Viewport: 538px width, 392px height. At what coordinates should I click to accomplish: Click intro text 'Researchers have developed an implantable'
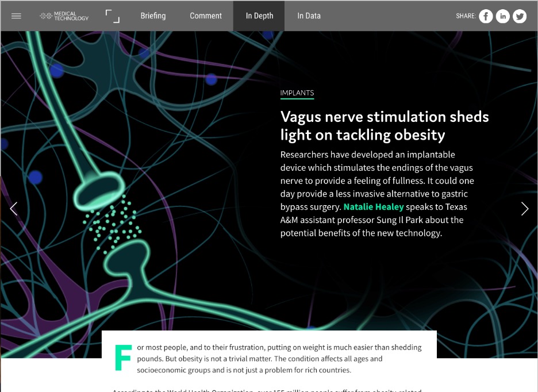point(367,155)
